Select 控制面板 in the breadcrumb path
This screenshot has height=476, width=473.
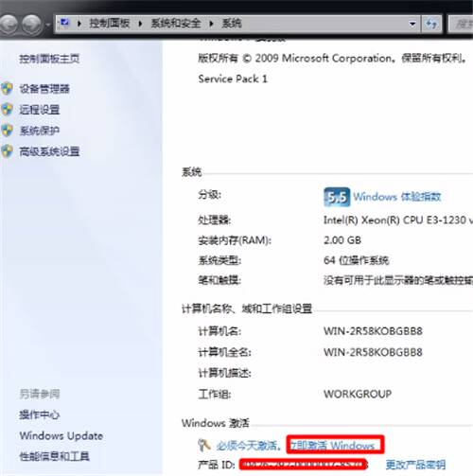110,24
